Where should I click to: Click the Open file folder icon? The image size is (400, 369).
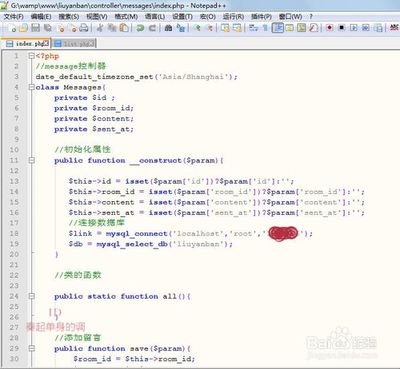[23, 28]
